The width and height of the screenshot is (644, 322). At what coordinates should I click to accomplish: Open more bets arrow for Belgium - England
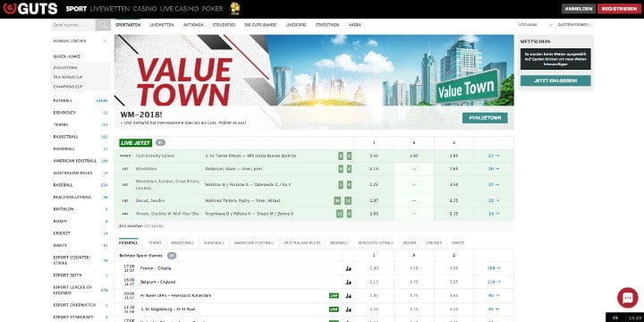(x=494, y=282)
